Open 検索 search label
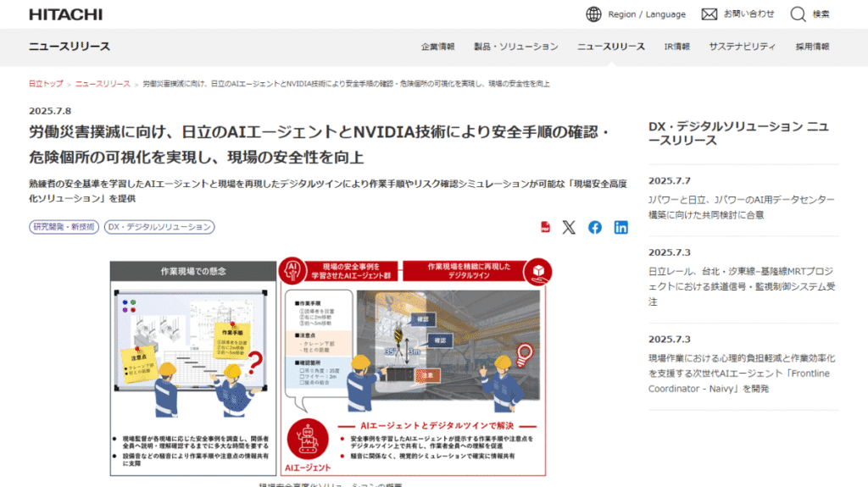This screenshot has width=868, height=487. (821, 14)
